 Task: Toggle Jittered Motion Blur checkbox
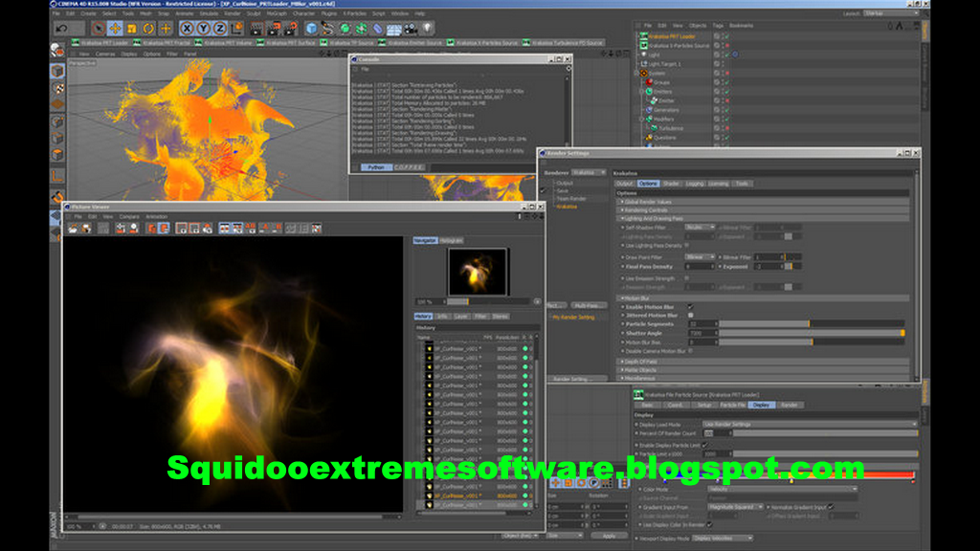click(x=691, y=316)
